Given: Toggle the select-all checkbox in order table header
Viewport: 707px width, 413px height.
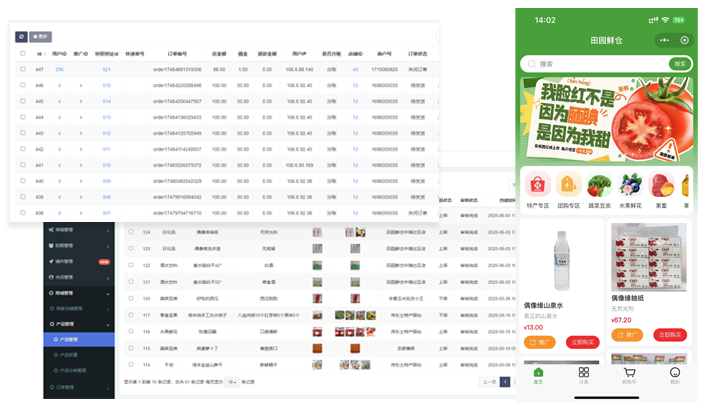Looking at the screenshot, I should 22,54.
